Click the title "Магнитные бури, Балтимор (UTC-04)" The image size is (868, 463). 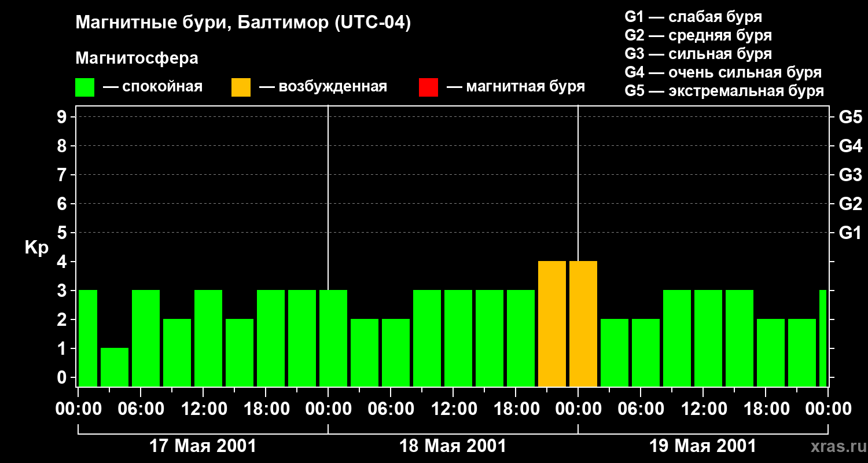pos(243,23)
